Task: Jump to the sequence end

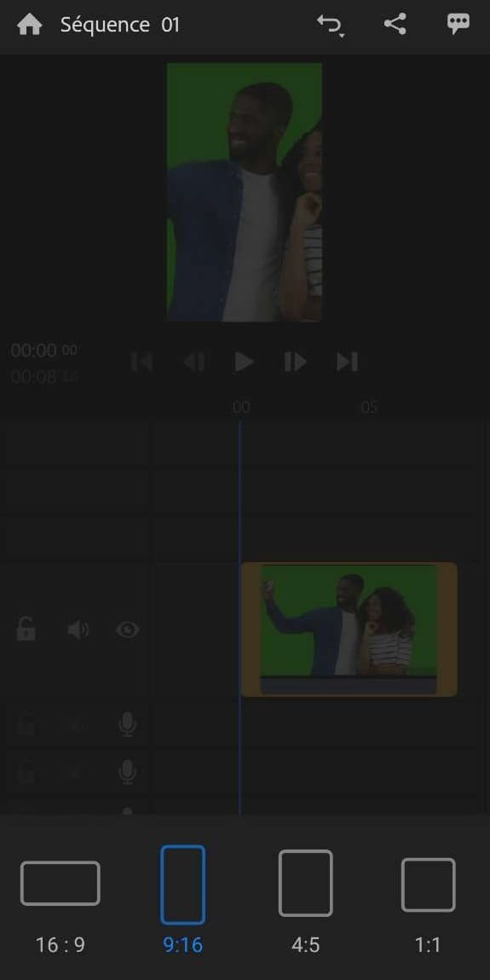Action: tap(347, 362)
